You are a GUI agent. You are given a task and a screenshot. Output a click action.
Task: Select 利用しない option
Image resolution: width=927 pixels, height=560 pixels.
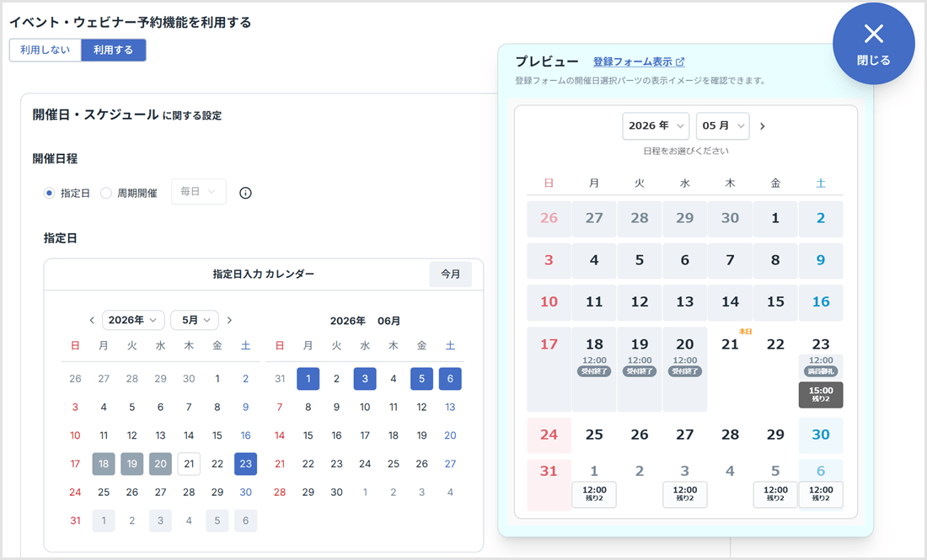(x=45, y=51)
